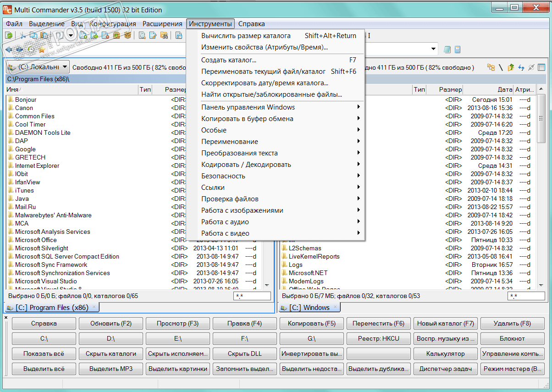Click the unpack open box icon

[x=127, y=36]
